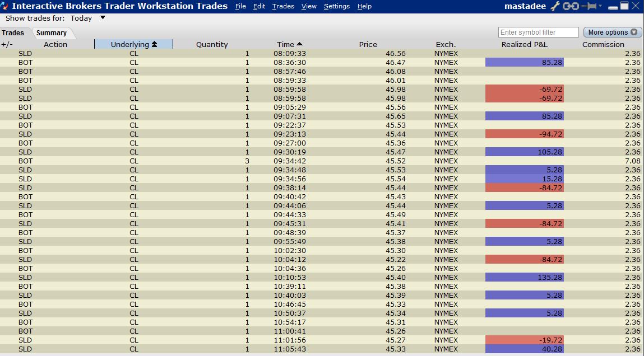644x356 pixels.
Task: Open the Help menu
Action: point(364,6)
